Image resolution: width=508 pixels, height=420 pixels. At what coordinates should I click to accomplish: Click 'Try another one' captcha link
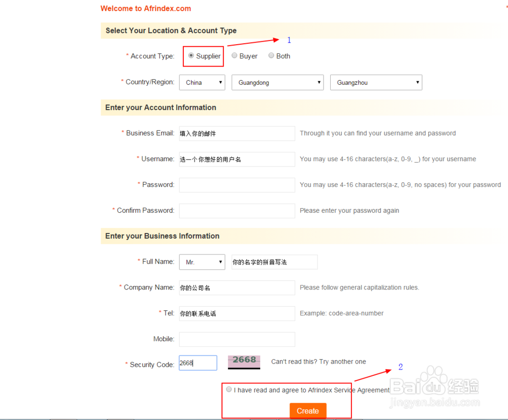pos(342,362)
